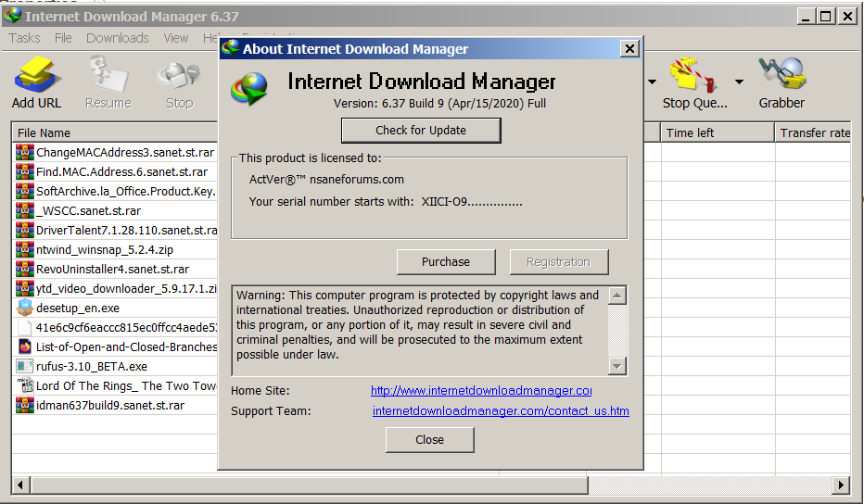Click the Check for Update button
This screenshot has height=504, width=864.
[x=421, y=131]
